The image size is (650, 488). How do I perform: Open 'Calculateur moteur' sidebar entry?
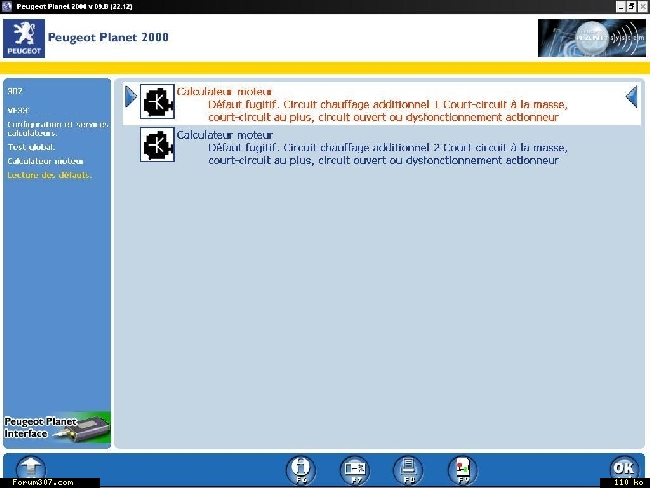pos(45,161)
